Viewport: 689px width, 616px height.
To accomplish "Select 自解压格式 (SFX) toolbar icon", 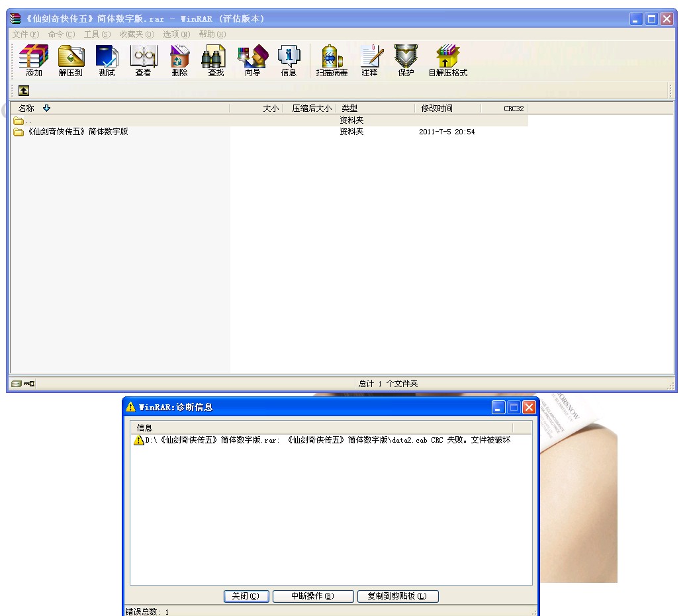I will click(448, 60).
